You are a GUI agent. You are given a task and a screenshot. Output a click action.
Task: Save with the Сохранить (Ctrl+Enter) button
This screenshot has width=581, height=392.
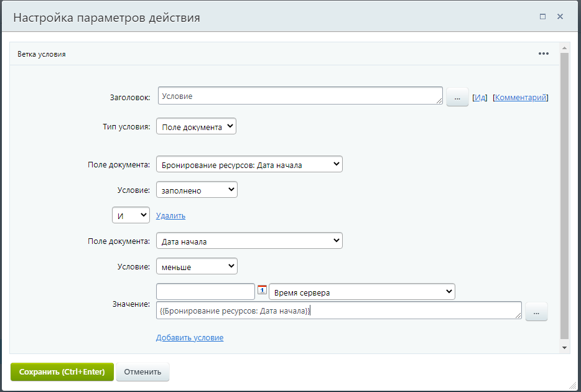62,371
